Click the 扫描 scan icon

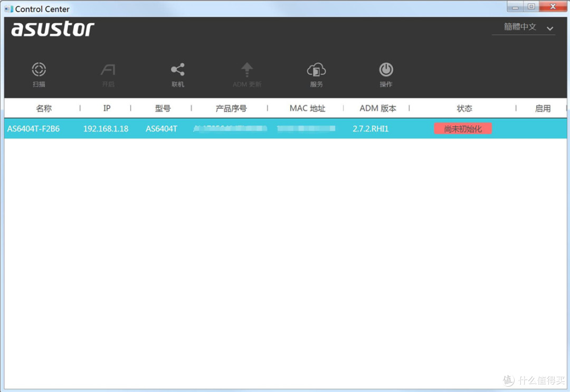click(x=39, y=70)
